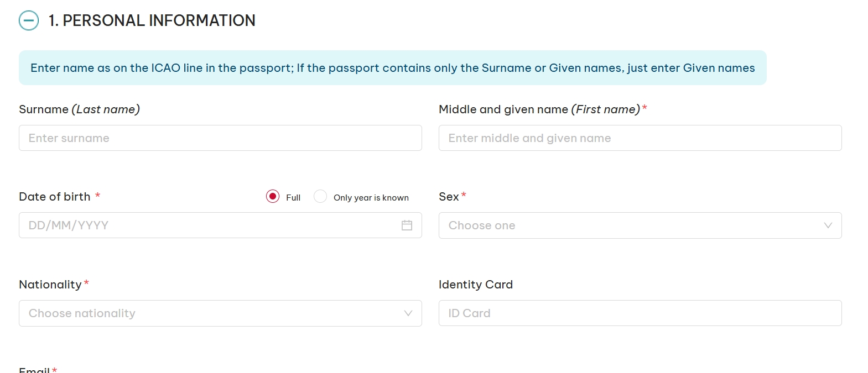Click the DD/MM/YYYY date field
The width and height of the screenshot is (868, 373).
[x=205, y=225]
